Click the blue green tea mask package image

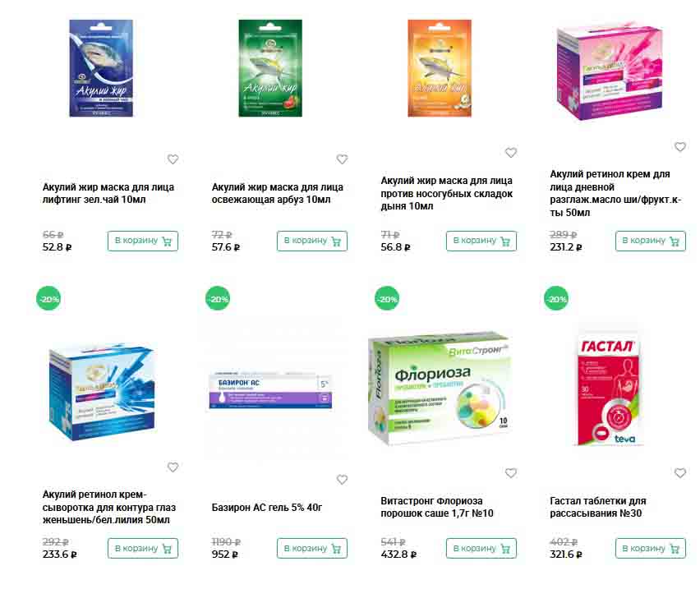[x=101, y=68]
